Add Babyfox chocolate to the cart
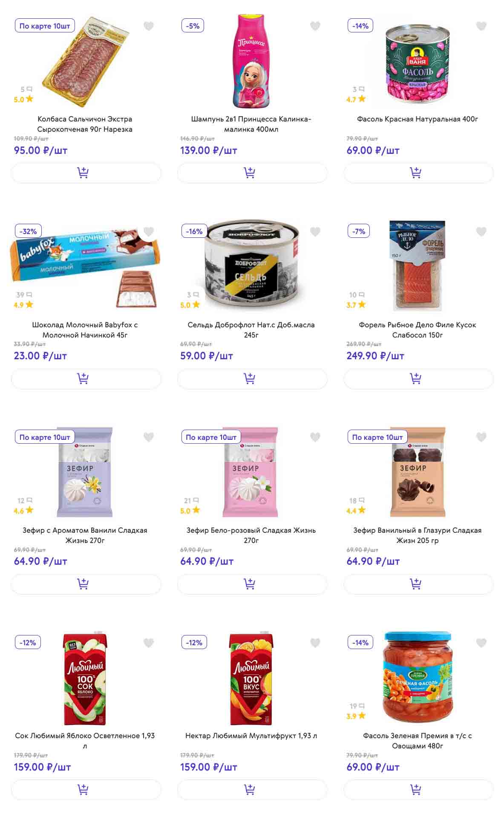The height and width of the screenshot is (817, 504). [x=86, y=378]
